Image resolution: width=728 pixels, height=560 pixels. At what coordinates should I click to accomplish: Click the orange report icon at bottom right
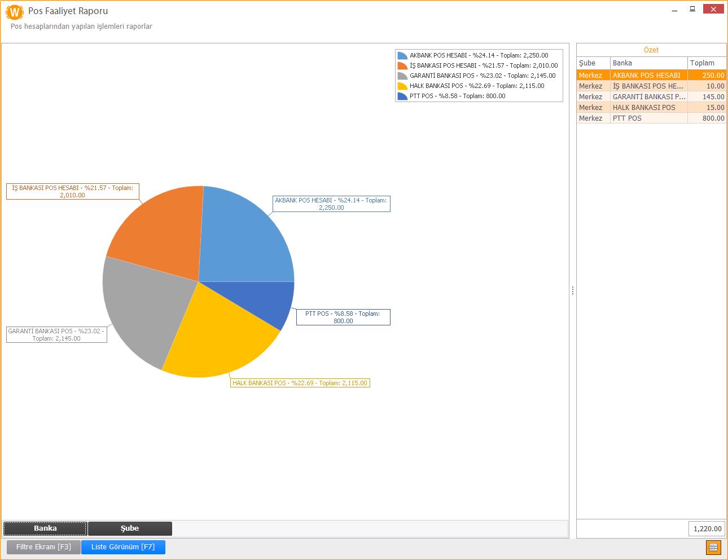coord(713,547)
